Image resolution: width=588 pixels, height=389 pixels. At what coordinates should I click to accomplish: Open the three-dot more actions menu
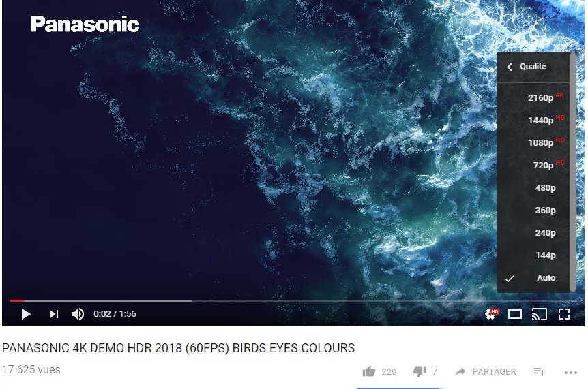(x=571, y=372)
